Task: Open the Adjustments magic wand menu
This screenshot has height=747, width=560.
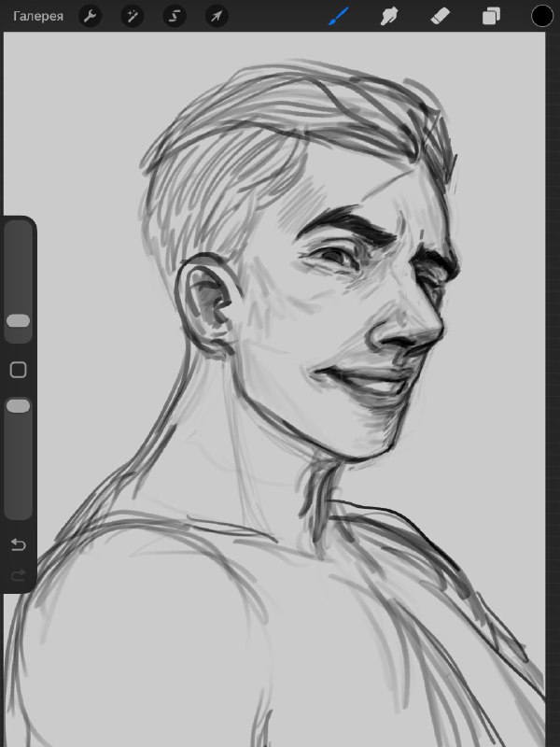Action: [132, 17]
